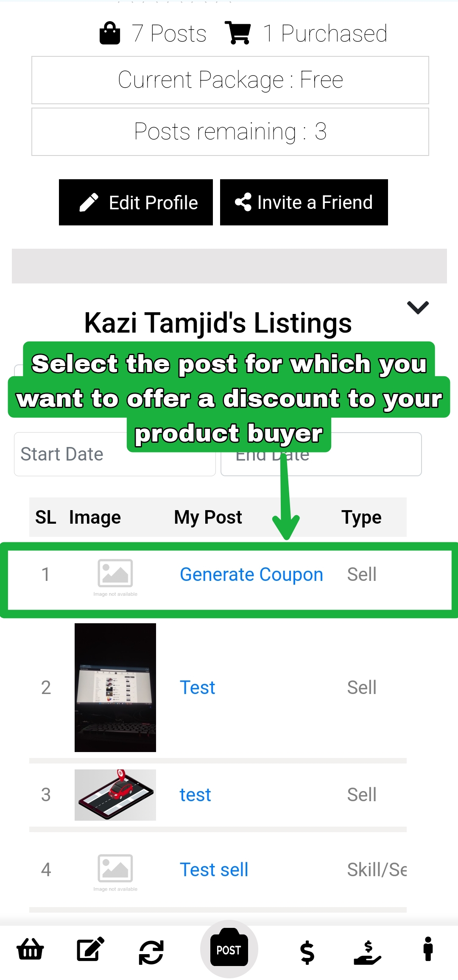Open the Generate Coupon post link
The image size is (458, 980).
(x=251, y=575)
